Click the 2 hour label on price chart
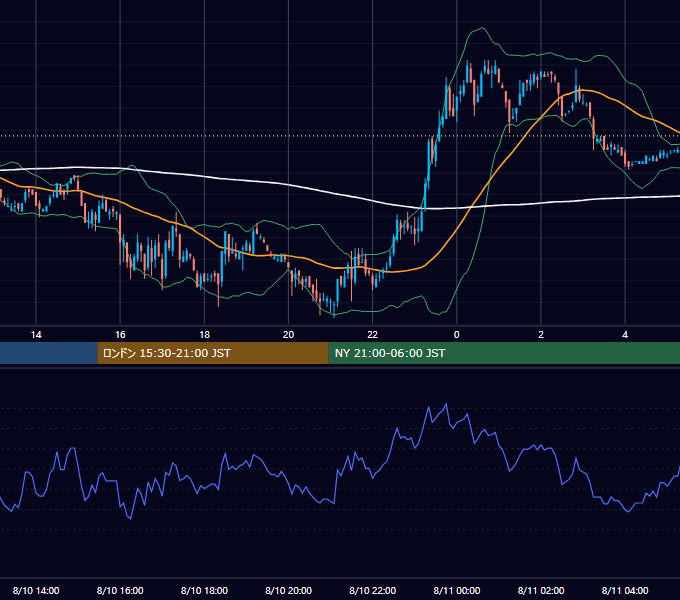Screen dimensions: 680x600 [x=541, y=335]
